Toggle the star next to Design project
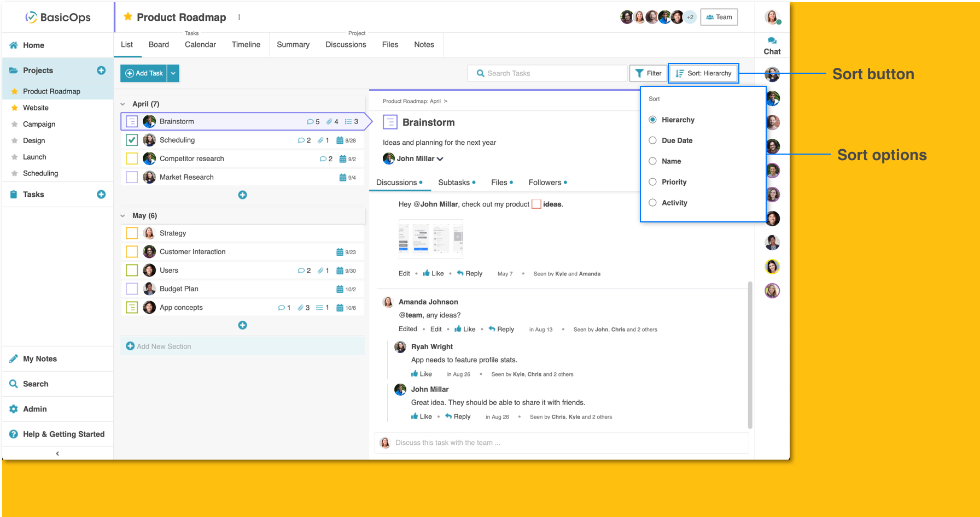Screen dimensions: 980x517 [15, 140]
